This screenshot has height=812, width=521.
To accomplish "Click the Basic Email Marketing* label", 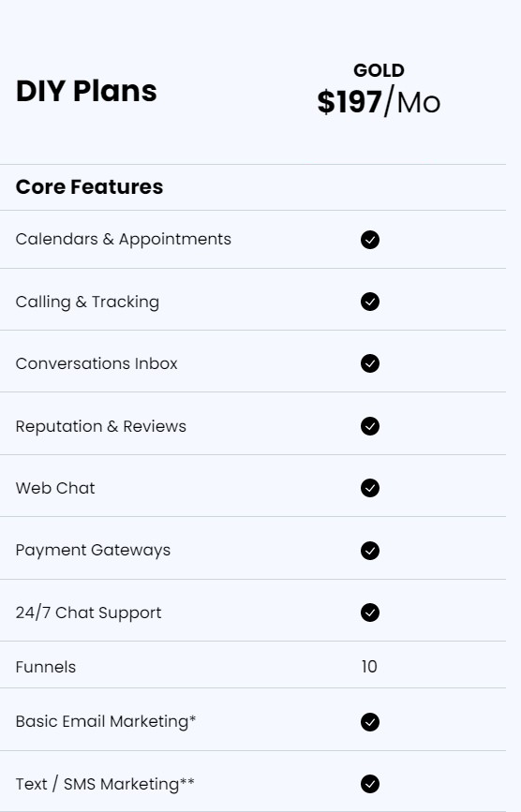I will [106, 721].
